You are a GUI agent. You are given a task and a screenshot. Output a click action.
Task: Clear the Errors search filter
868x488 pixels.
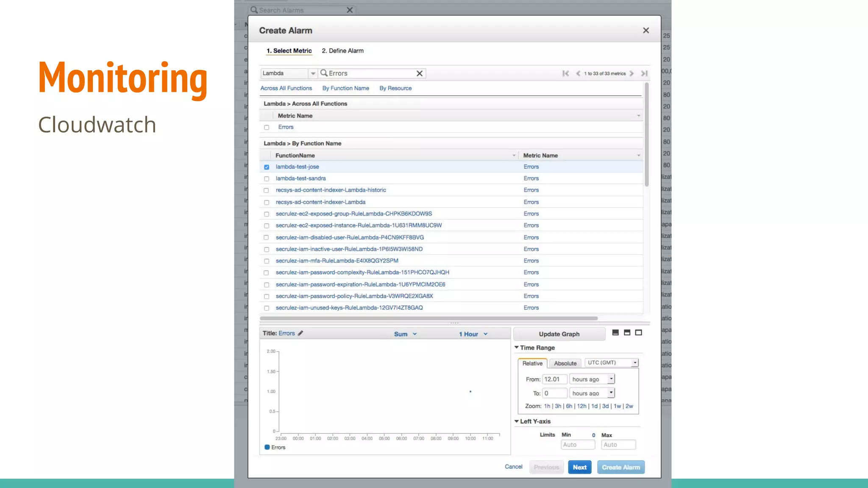(419, 73)
